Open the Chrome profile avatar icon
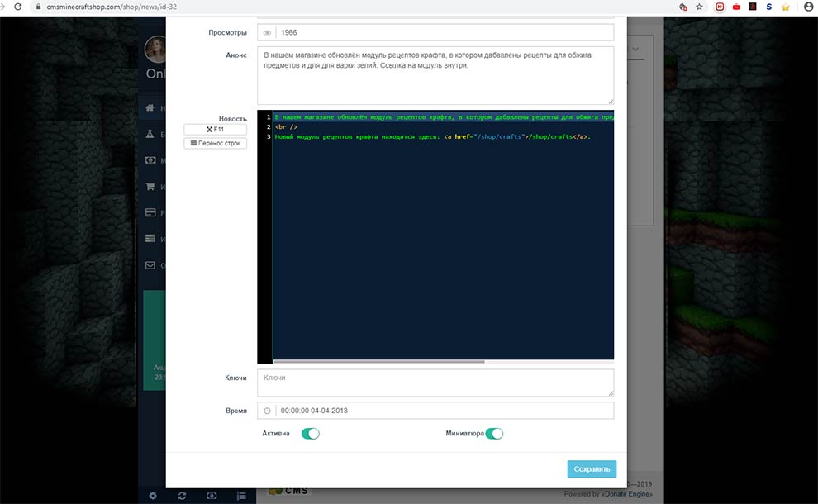Image resolution: width=818 pixels, height=504 pixels. click(808, 7)
